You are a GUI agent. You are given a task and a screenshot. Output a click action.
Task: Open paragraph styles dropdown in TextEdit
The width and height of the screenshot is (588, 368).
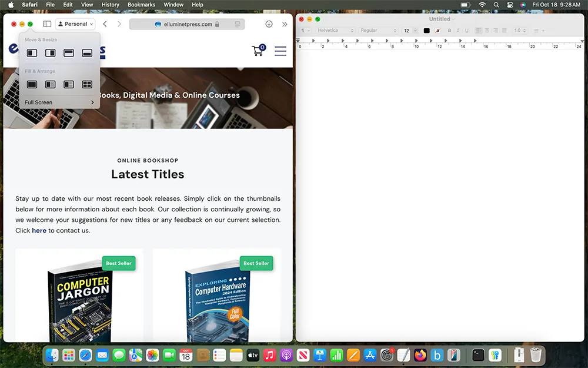coord(306,31)
